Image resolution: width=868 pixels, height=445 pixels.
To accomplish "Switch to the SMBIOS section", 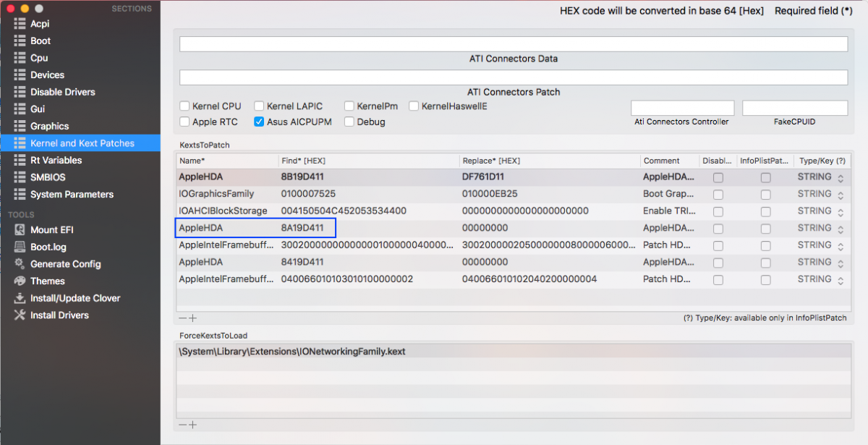I will click(x=48, y=177).
